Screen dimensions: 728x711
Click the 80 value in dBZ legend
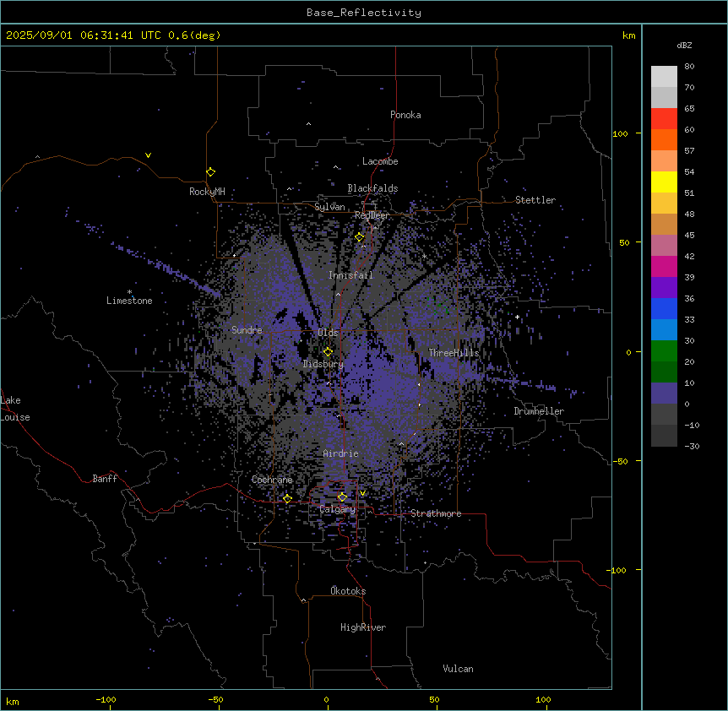(x=689, y=67)
